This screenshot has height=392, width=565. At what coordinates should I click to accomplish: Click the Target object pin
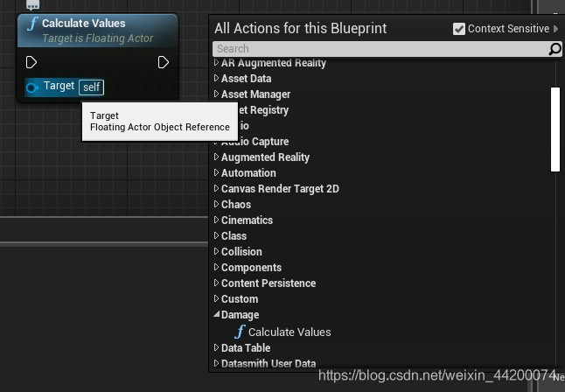point(32,87)
